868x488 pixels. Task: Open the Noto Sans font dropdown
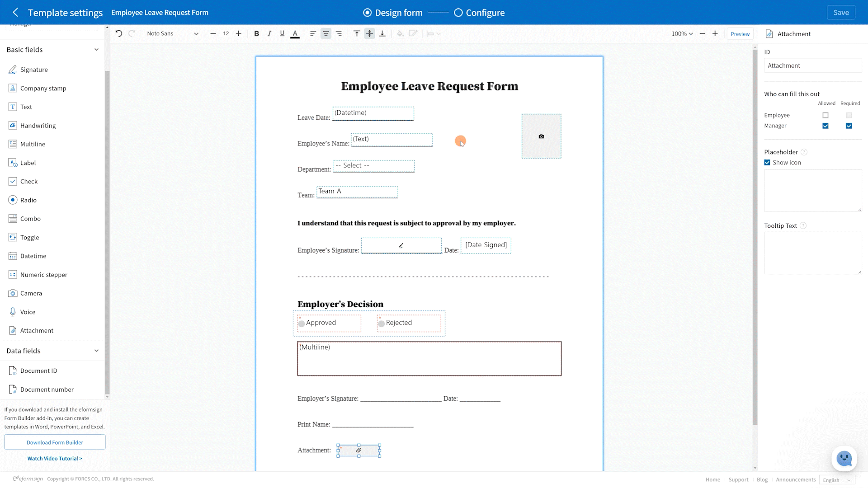[x=172, y=33]
